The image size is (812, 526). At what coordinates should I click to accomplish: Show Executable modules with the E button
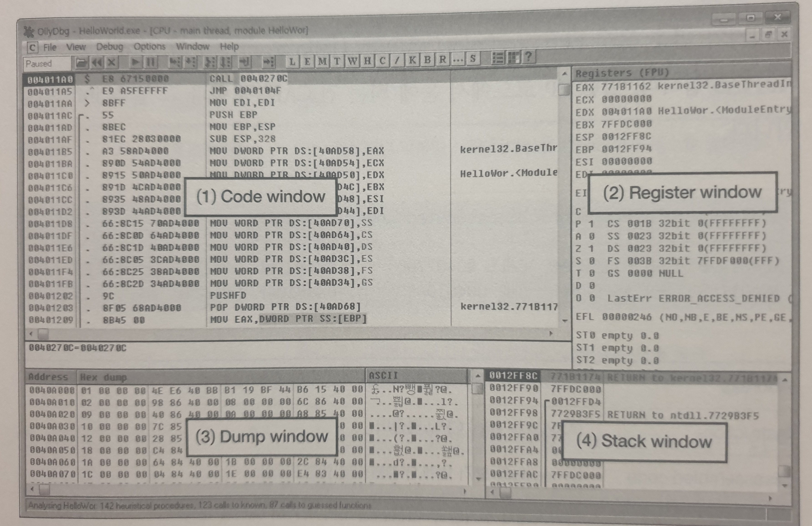(307, 61)
